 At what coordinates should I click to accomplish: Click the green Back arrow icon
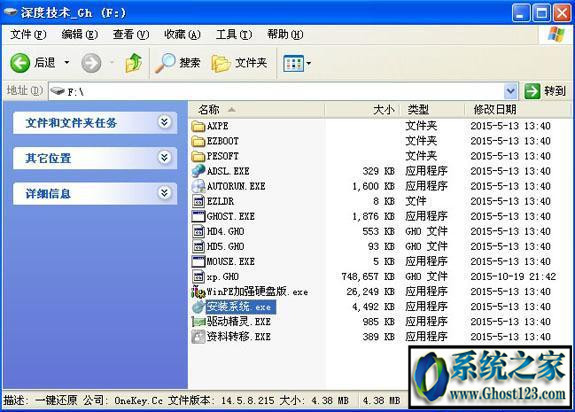[20, 63]
